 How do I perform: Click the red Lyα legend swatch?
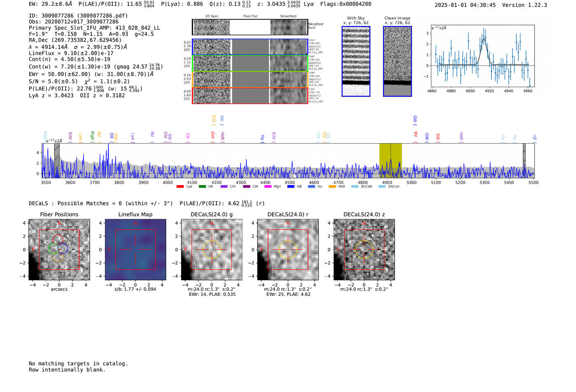click(180, 187)
